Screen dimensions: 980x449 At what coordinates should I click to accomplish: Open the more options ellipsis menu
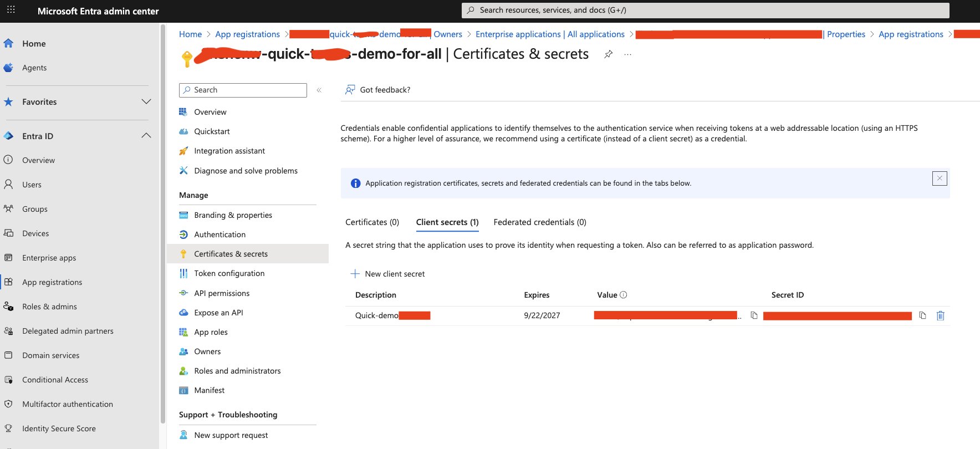coord(627,54)
